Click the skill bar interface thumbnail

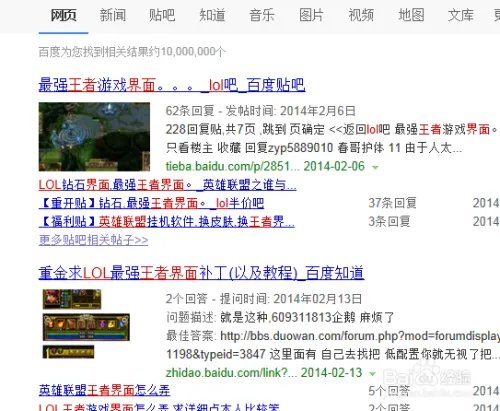click(86, 327)
